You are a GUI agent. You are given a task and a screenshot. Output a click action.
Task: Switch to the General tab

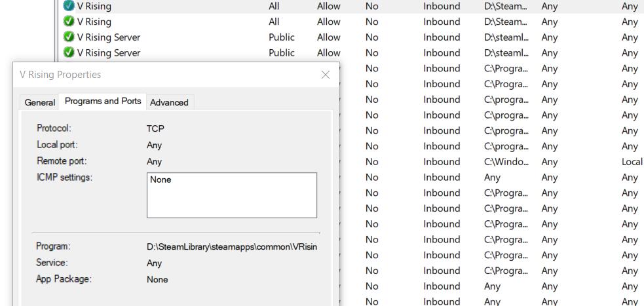point(39,102)
